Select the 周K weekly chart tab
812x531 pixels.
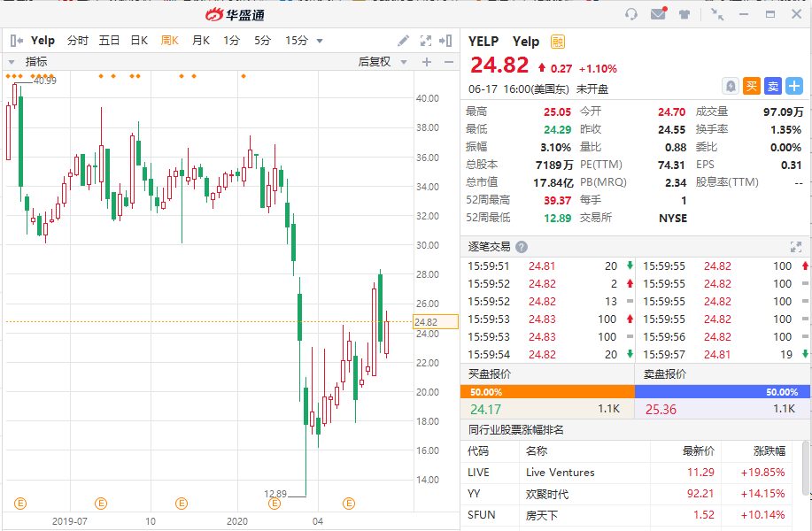pyautogui.click(x=170, y=41)
